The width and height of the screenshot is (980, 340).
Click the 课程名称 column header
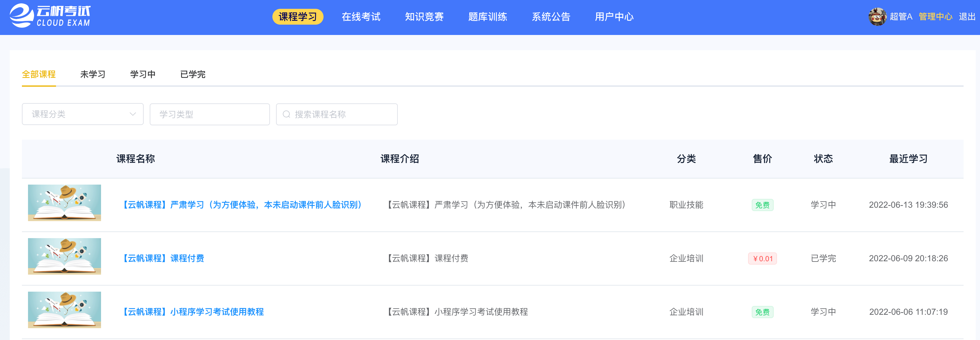click(x=135, y=158)
